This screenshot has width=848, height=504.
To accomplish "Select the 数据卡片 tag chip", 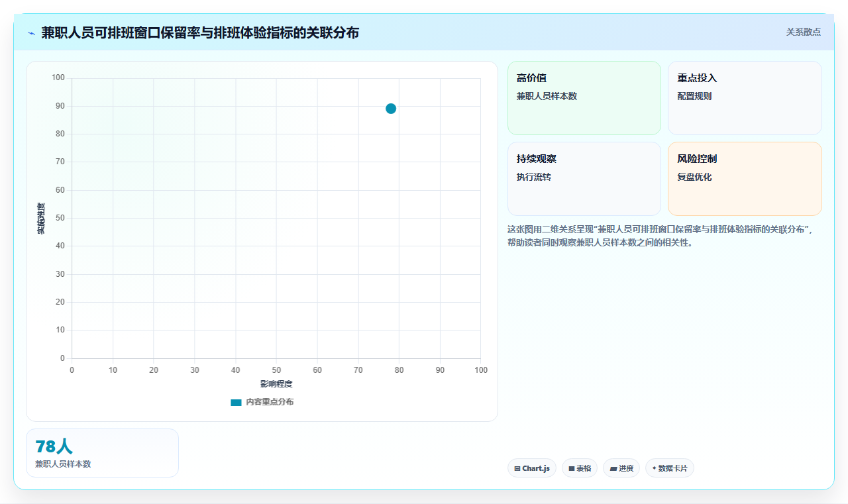I will (670, 468).
